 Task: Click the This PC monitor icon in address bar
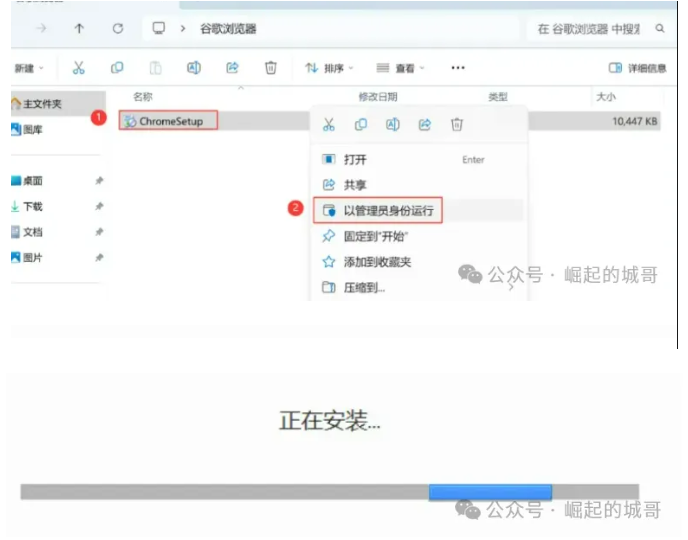click(x=158, y=29)
